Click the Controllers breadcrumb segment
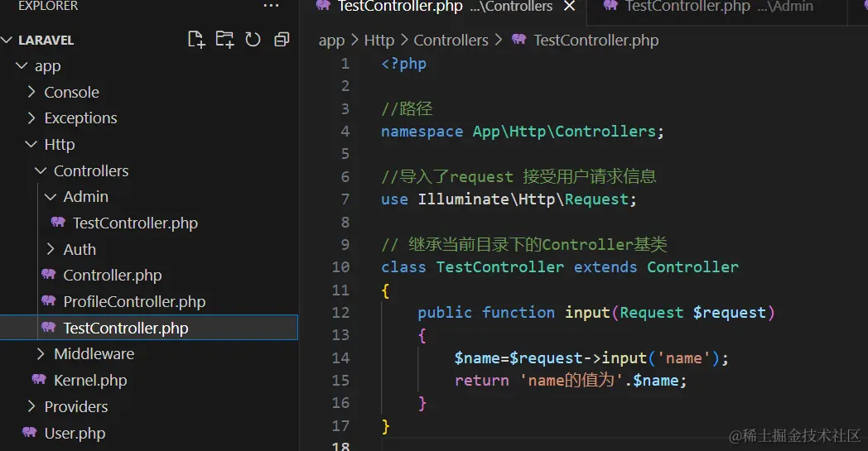This screenshot has height=451, width=868. coord(451,41)
